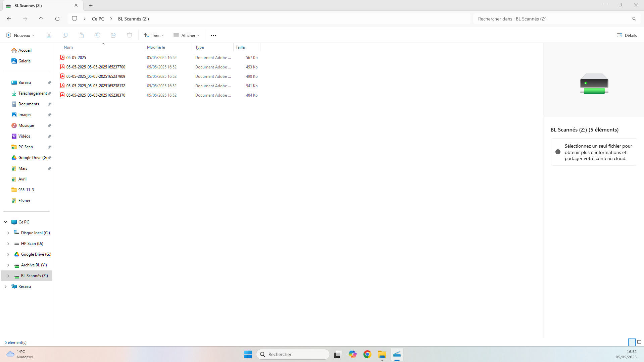The width and height of the screenshot is (644, 362).
Task: Sort files by the Taille column header
Action: pos(240,47)
